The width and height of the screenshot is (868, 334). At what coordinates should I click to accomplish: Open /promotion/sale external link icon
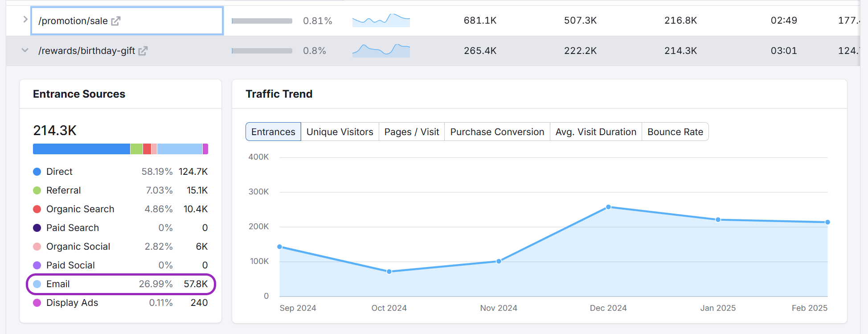116,21
